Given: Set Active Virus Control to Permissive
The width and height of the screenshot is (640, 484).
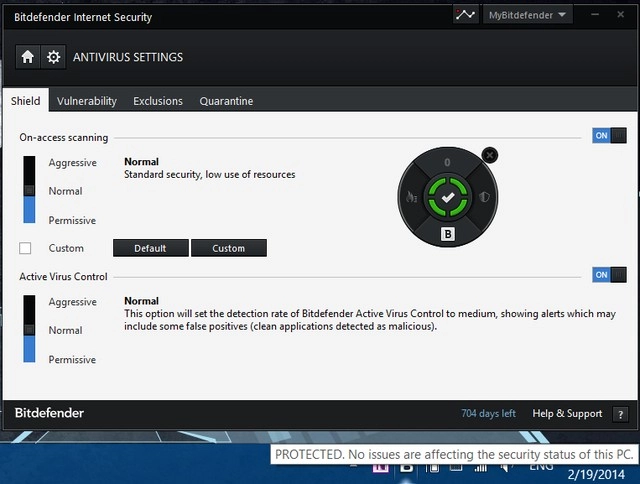Looking at the screenshot, I should (72, 360).
